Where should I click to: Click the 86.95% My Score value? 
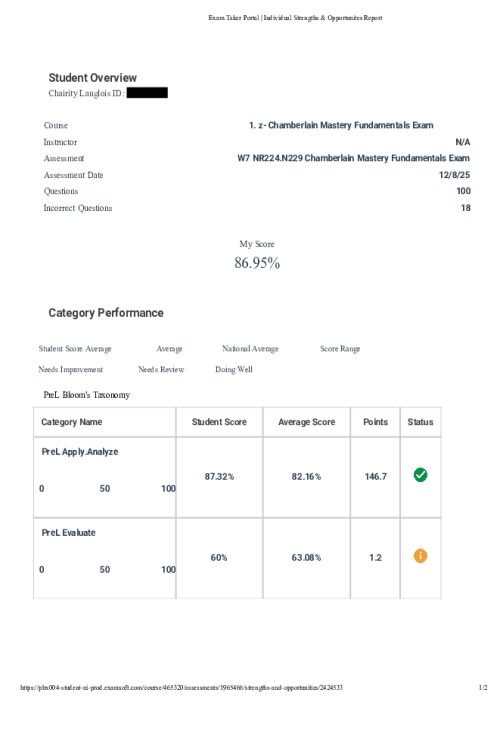click(257, 263)
